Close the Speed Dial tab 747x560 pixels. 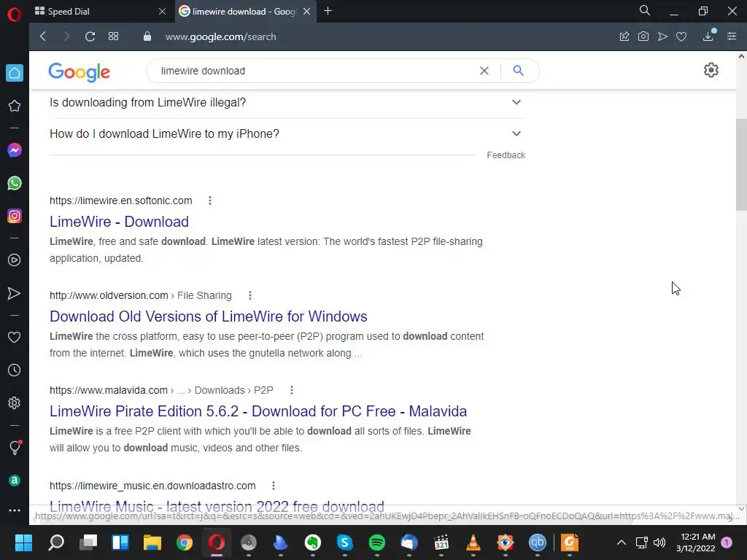162,12
